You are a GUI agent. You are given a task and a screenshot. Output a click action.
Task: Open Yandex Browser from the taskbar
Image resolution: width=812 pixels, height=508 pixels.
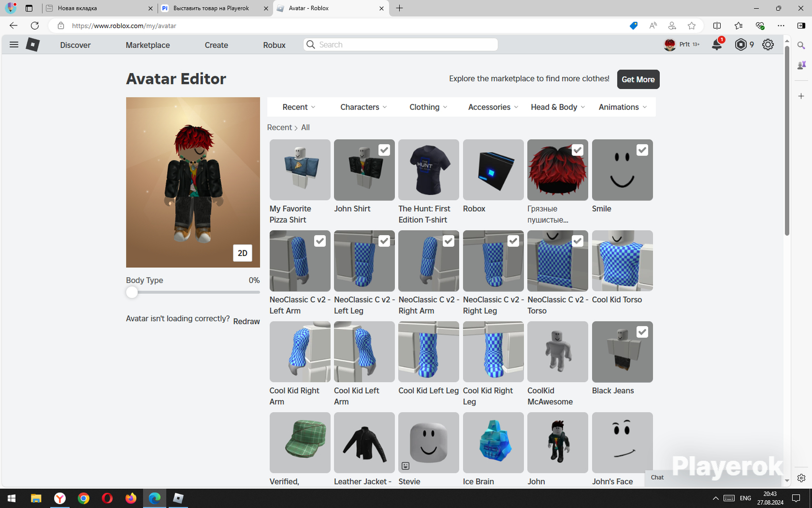click(60, 498)
